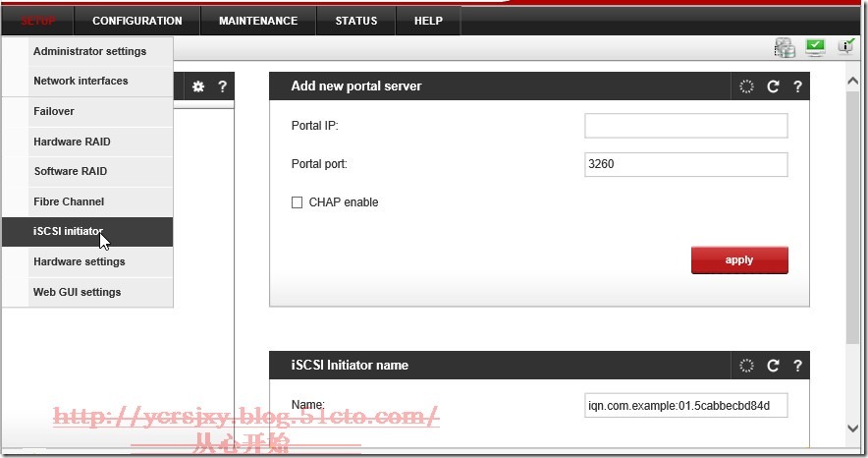Click the vertical scrollbar thumb
This screenshot has height=458, width=868.
(x=852, y=217)
